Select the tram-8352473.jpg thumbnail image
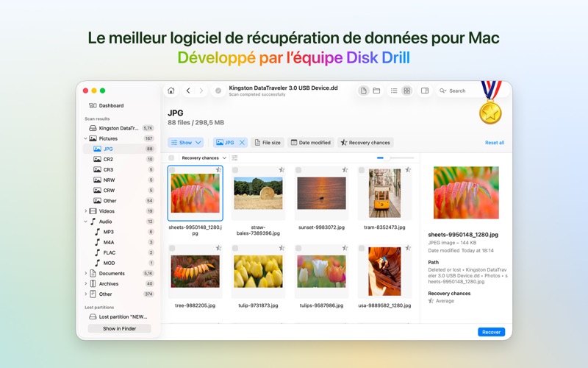The height and width of the screenshot is (368, 588). (x=384, y=193)
